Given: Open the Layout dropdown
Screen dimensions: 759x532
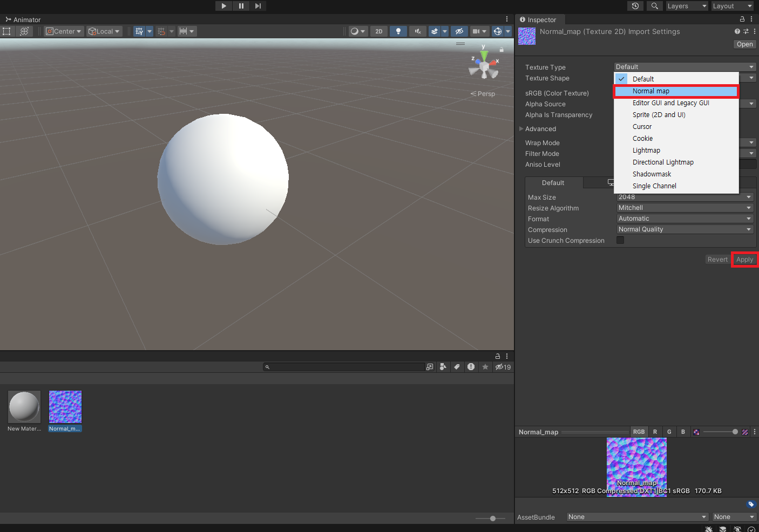Looking at the screenshot, I should point(732,6).
